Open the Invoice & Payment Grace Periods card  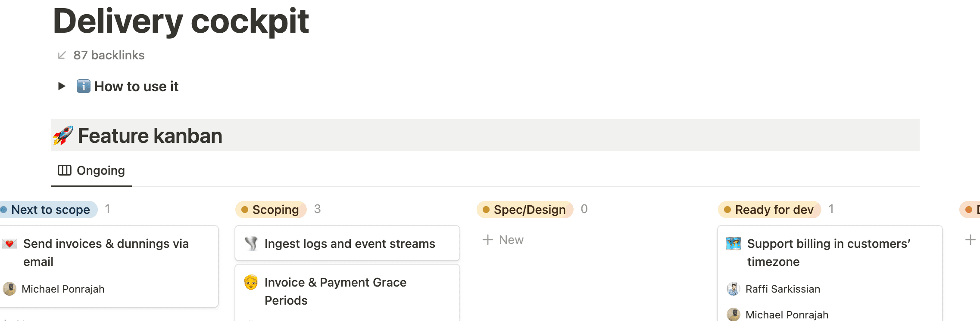point(335,291)
